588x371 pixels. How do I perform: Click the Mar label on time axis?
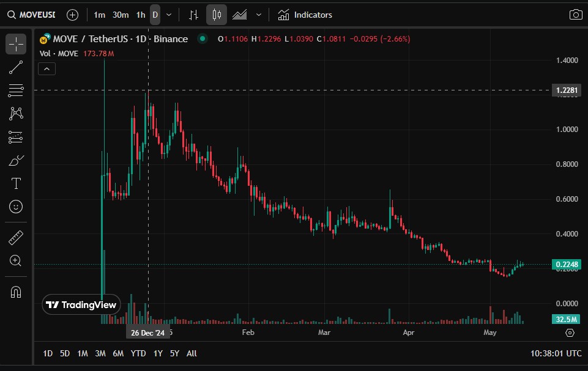coord(324,332)
